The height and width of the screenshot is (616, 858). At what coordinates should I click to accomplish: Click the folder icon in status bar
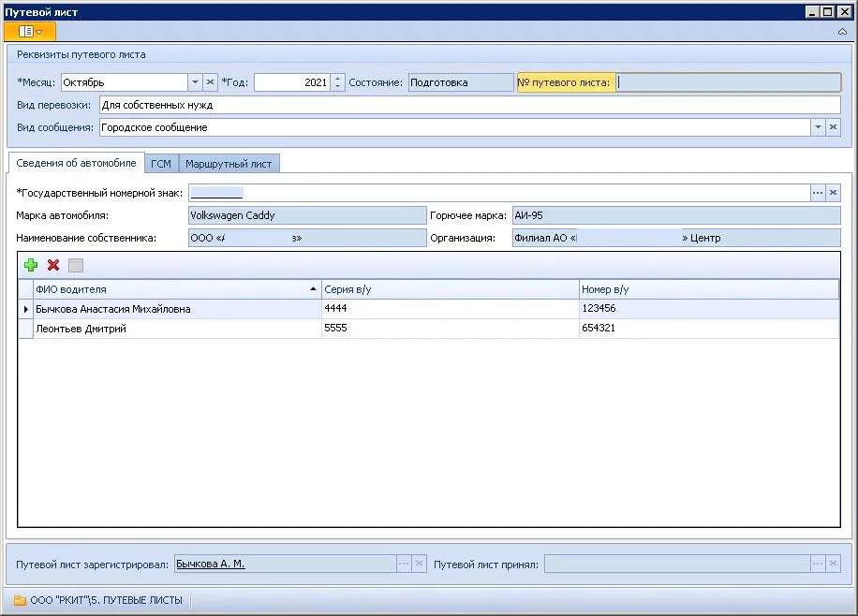pyautogui.click(x=19, y=600)
